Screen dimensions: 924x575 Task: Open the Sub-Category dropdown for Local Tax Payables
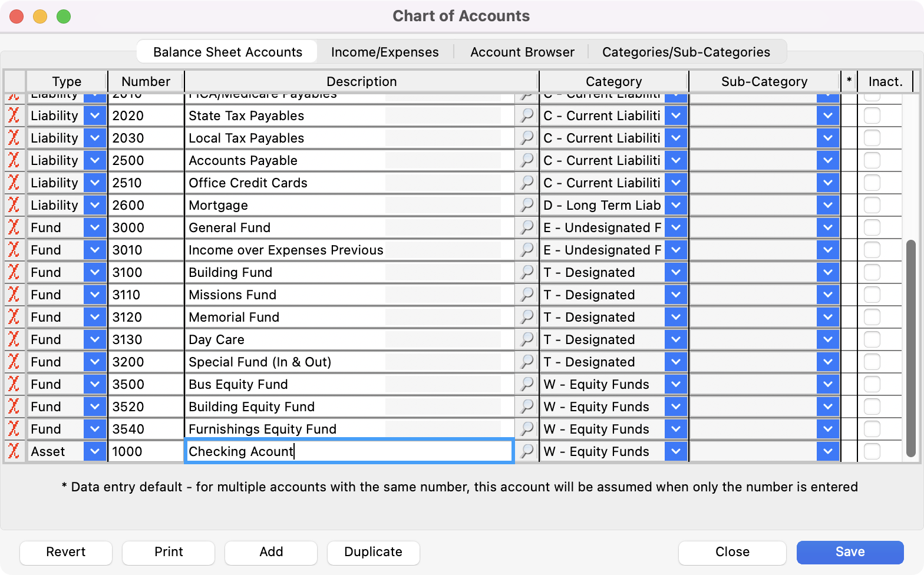[x=827, y=138]
